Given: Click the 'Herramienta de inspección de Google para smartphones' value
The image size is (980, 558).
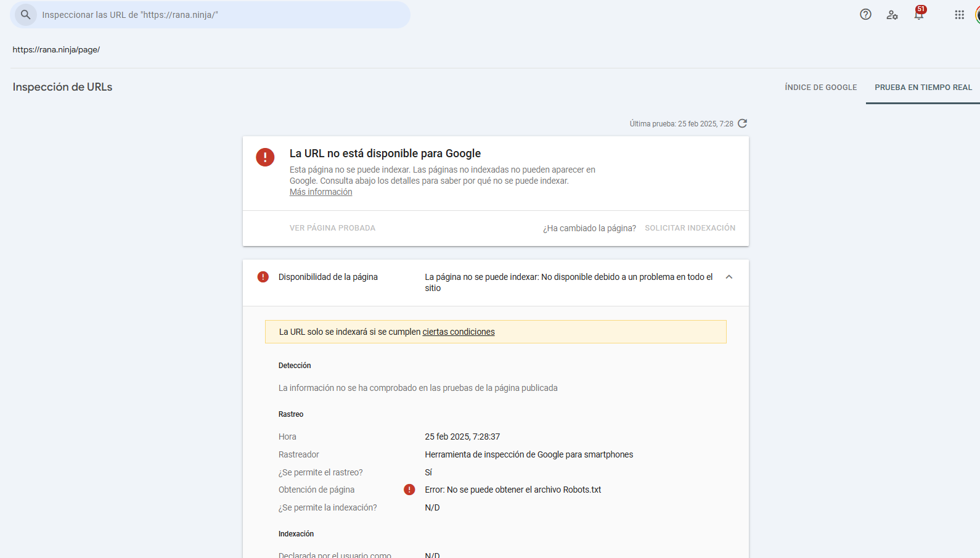Looking at the screenshot, I should (x=529, y=454).
